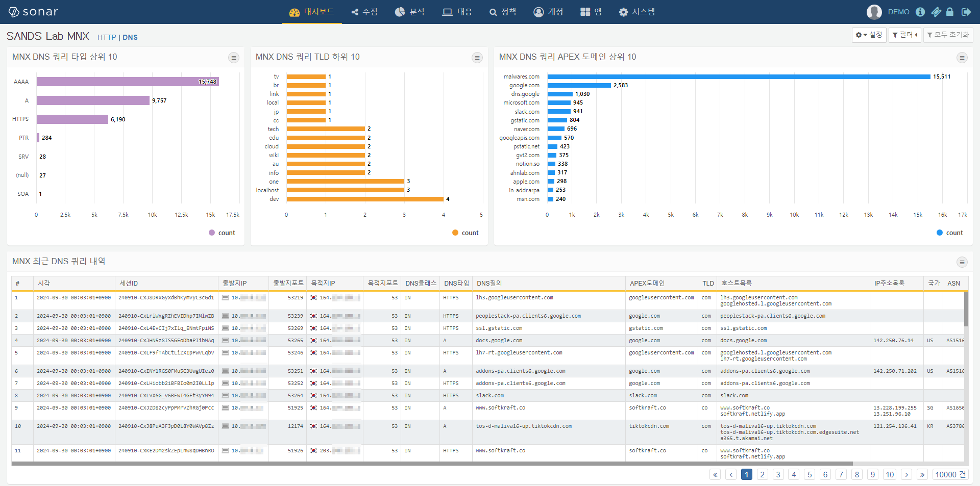Image resolution: width=980 pixels, height=486 pixels.
Task: Click the malwares.com bar in APEX chart
Action: tap(739, 76)
